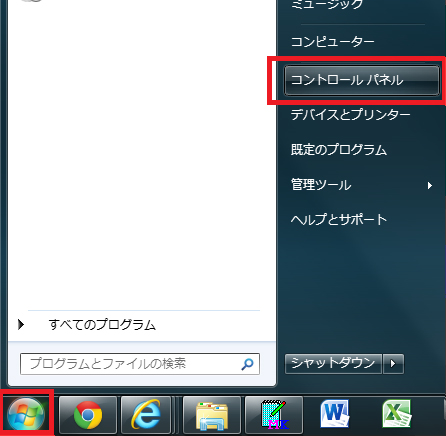This screenshot has height=436, width=446.
Task: Expand 管理ツール submenu arrow
Action: click(x=430, y=185)
